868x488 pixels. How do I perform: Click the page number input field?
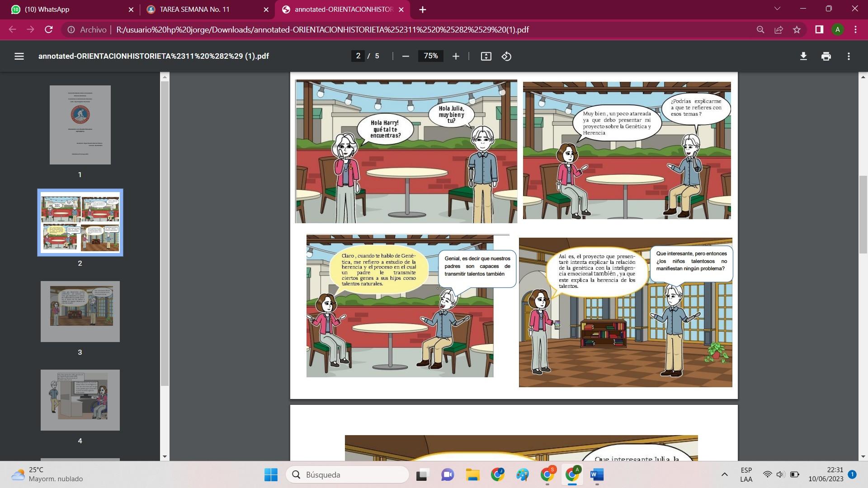click(358, 56)
